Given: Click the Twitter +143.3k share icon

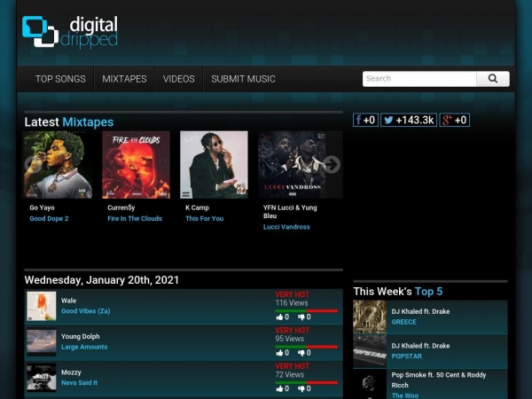Looking at the screenshot, I should tap(409, 120).
